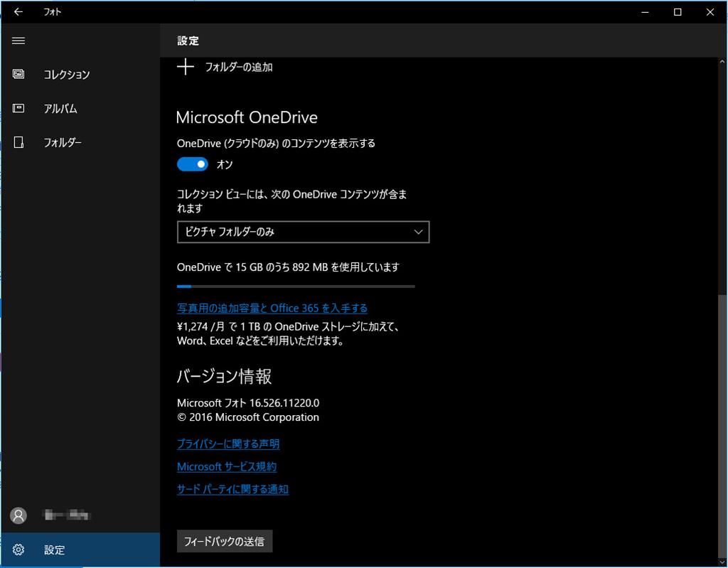
Task: Turn off OneDrive cloud content toggle
Action: tap(192, 164)
